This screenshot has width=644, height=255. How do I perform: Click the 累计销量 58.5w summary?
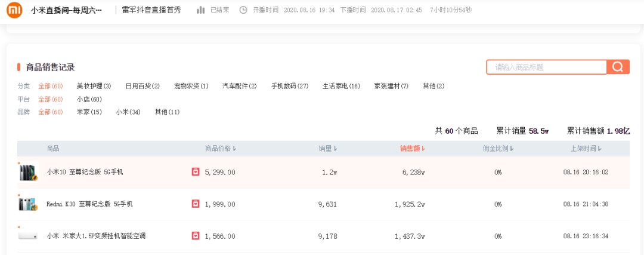point(522,131)
